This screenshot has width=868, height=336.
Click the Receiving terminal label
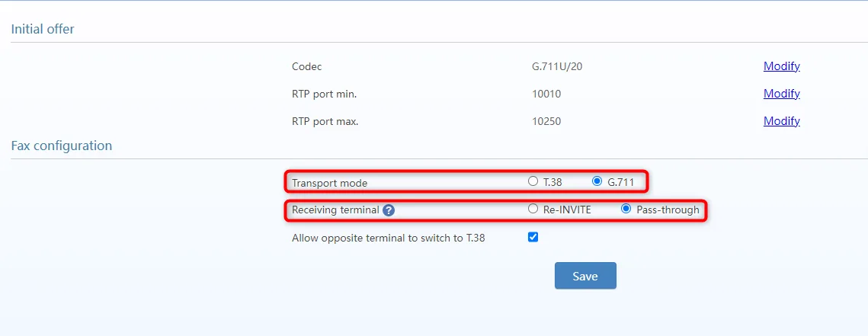click(x=335, y=210)
